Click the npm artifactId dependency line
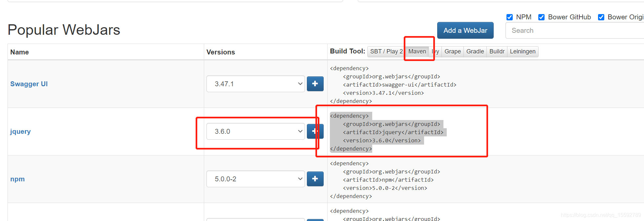This screenshot has height=221, width=644. point(388,180)
